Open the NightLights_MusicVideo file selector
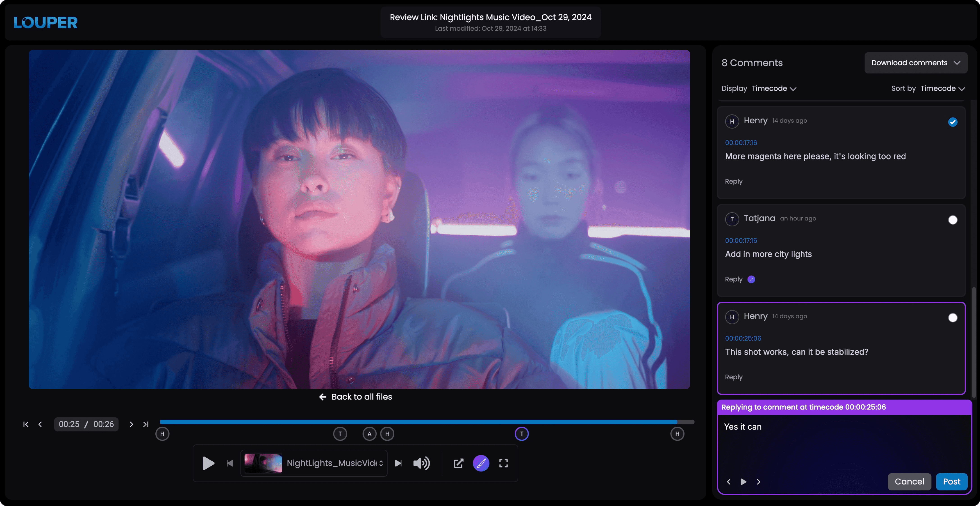 [x=314, y=463]
